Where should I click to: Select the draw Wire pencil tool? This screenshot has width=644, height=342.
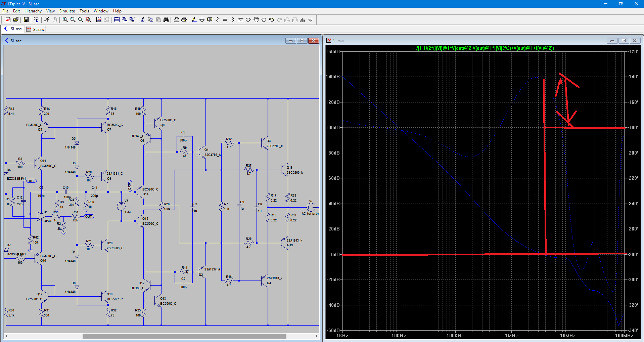194,20
